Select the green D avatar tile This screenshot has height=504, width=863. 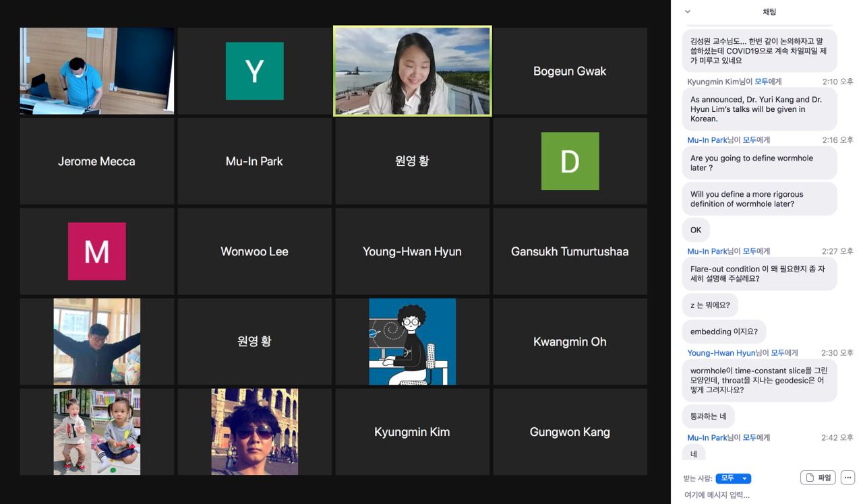570,161
